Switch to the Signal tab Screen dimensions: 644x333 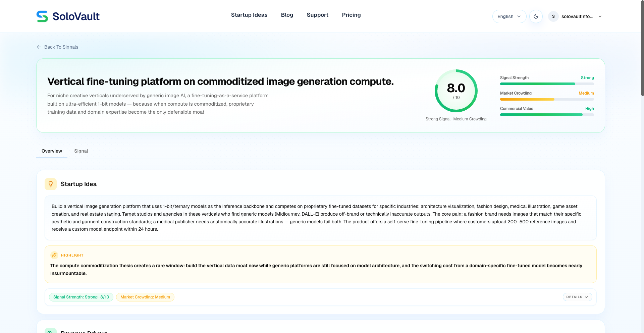point(81,151)
